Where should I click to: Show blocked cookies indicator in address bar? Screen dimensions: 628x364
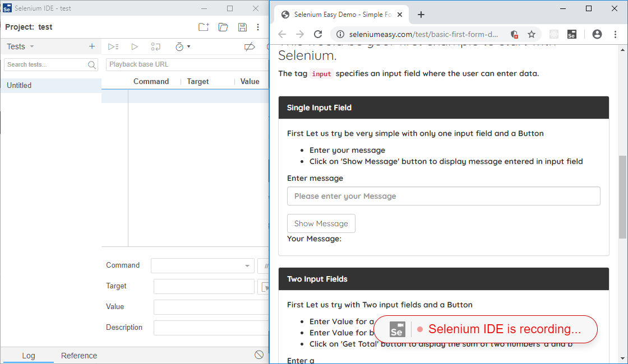pyautogui.click(x=514, y=34)
